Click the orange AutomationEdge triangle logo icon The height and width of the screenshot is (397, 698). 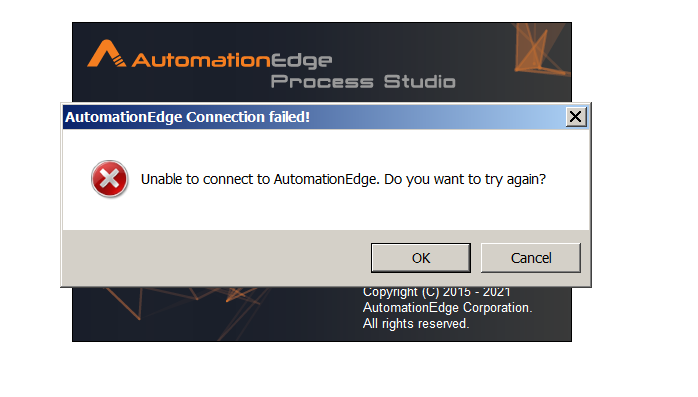[x=106, y=54]
